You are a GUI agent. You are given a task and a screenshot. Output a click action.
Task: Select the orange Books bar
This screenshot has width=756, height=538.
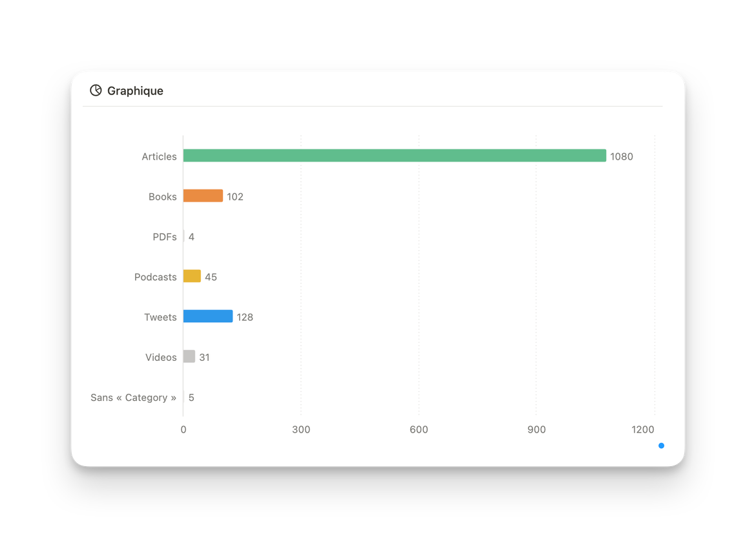click(x=203, y=196)
